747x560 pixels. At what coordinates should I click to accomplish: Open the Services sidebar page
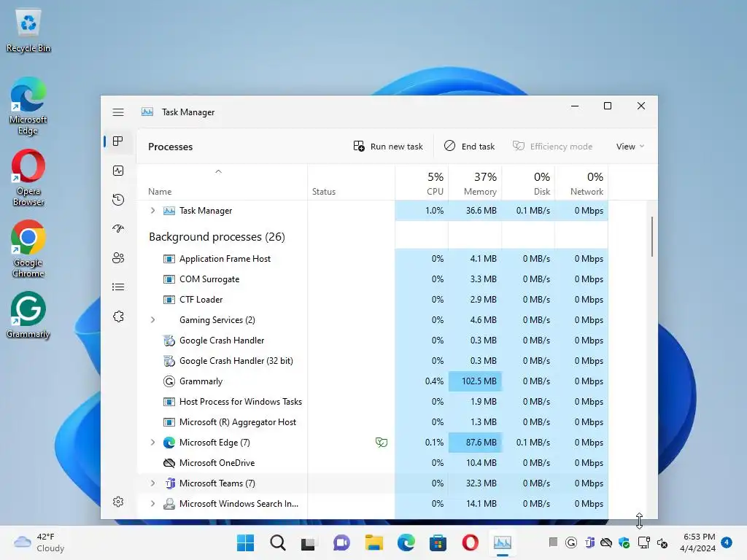tap(118, 316)
